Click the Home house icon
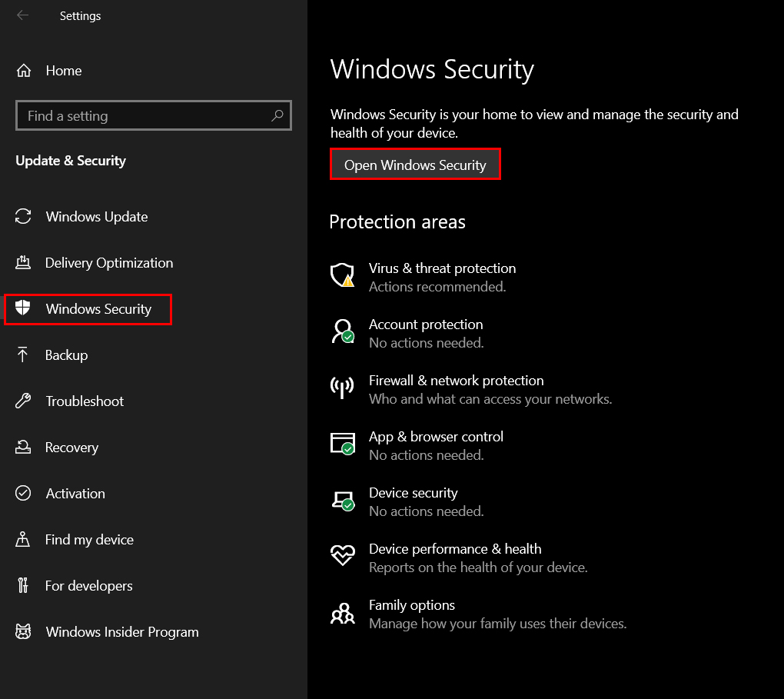The image size is (784, 699). pos(24,71)
